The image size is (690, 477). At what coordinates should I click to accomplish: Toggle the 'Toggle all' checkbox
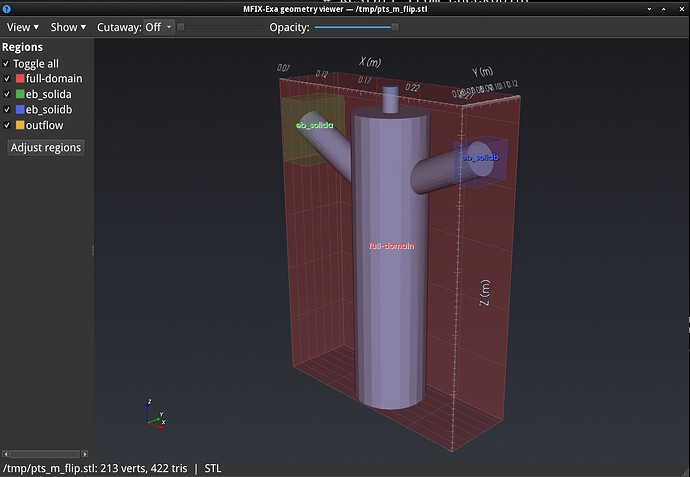6,64
